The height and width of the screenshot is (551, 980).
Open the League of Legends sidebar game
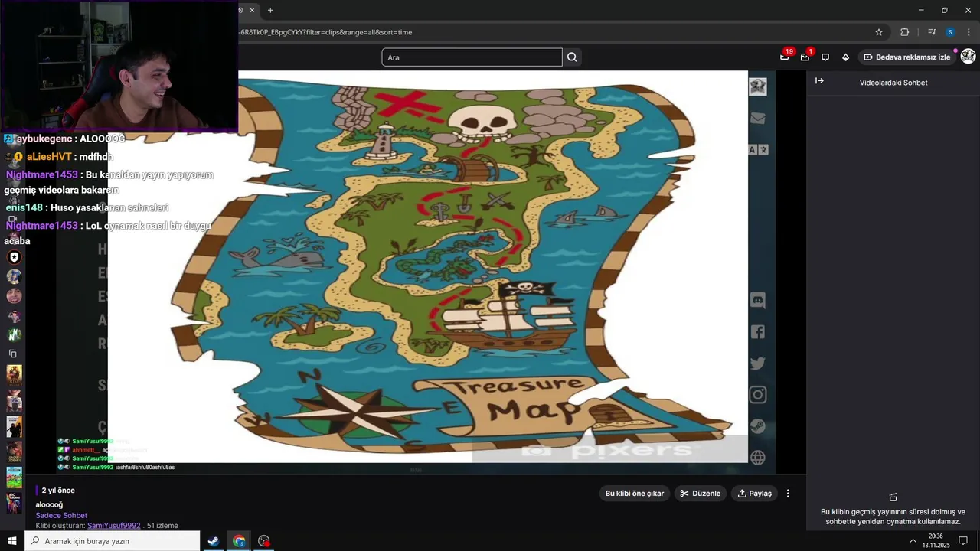(14, 452)
